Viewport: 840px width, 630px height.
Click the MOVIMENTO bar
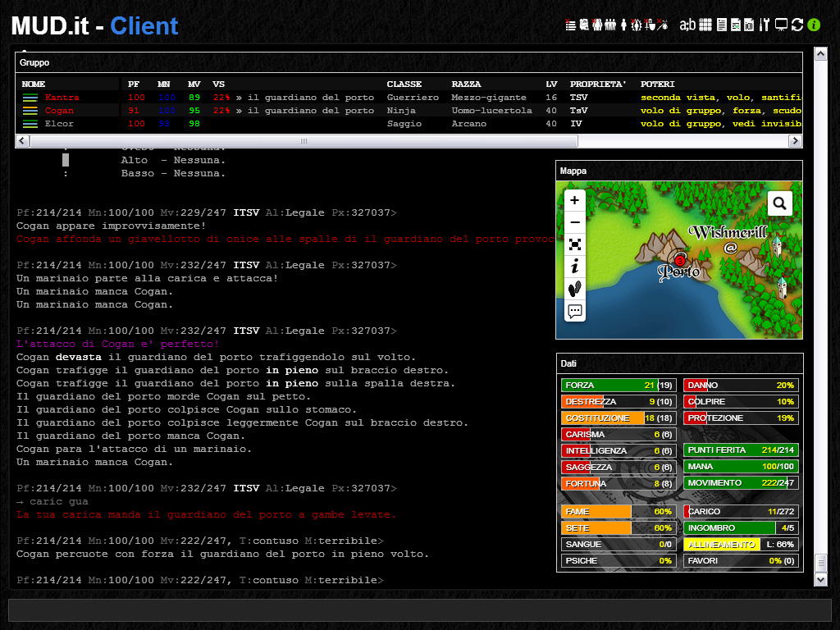(x=741, y=482)
